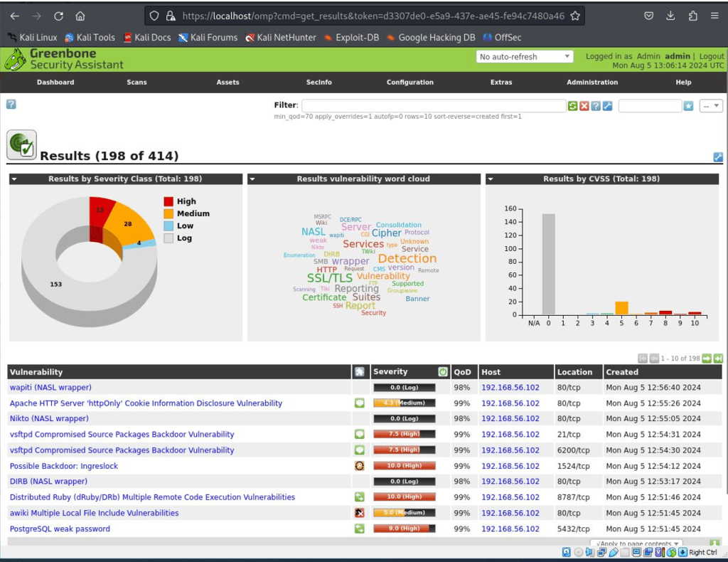Open the No auto-refresh dropdown
728x562 pixels.
click(525, 57)
